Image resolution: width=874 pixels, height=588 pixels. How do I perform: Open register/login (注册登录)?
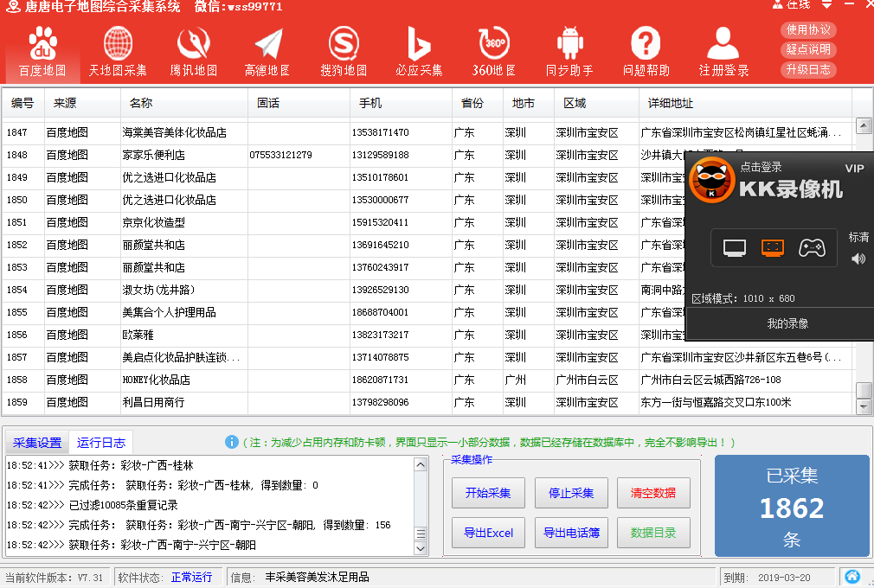point(723,52)
